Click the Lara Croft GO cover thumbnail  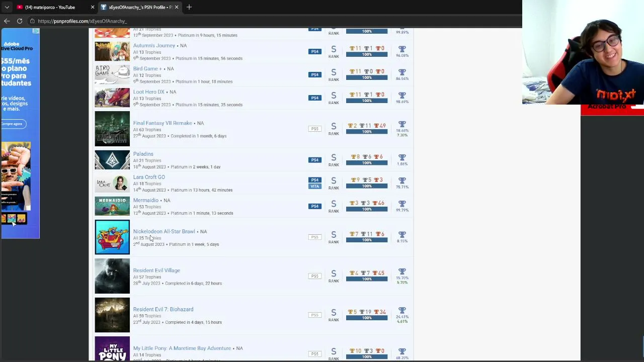pos(112,183)
